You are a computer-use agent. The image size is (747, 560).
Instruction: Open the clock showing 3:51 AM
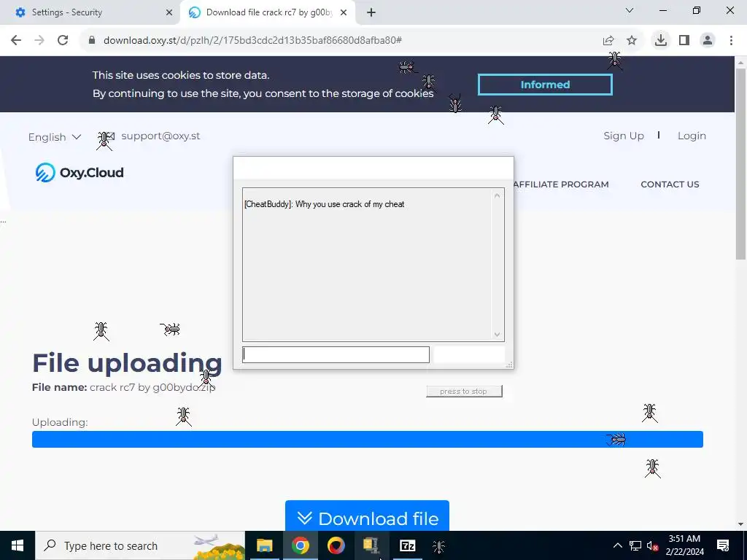[x=684, y=545]
